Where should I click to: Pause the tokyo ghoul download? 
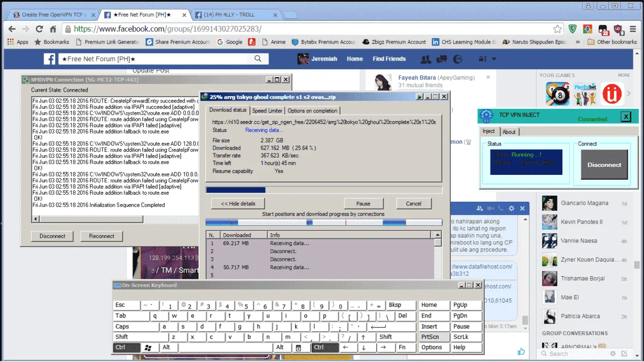click(363, 203)
